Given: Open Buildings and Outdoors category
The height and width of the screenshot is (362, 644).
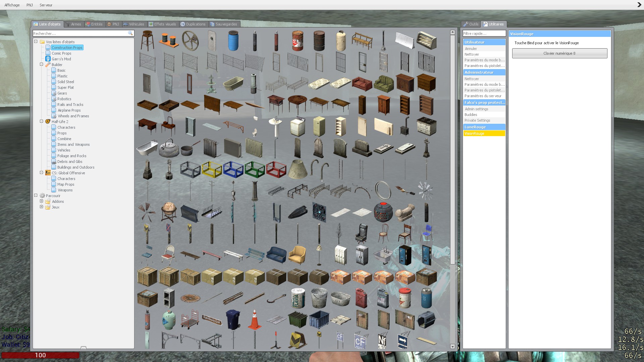Looking at the screenshot, I should (76, 167).
